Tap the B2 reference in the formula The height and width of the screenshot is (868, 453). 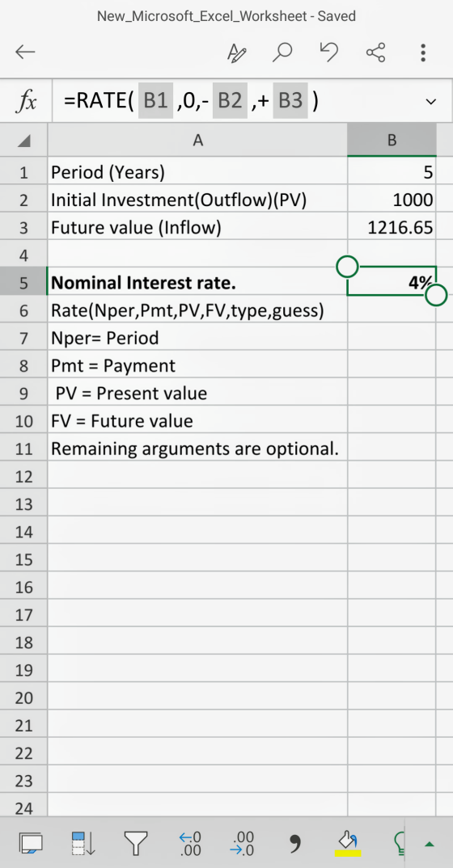[229, 101]
